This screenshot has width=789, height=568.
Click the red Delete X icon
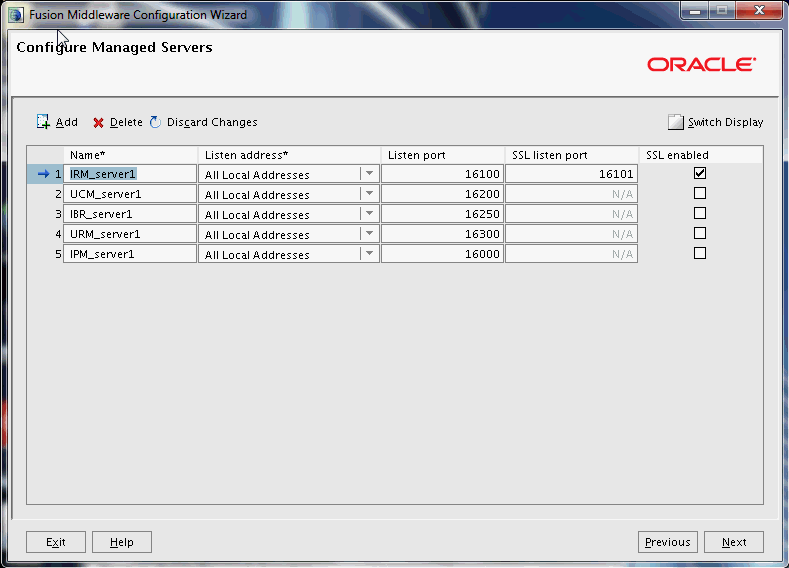click(x=98, y=123)
